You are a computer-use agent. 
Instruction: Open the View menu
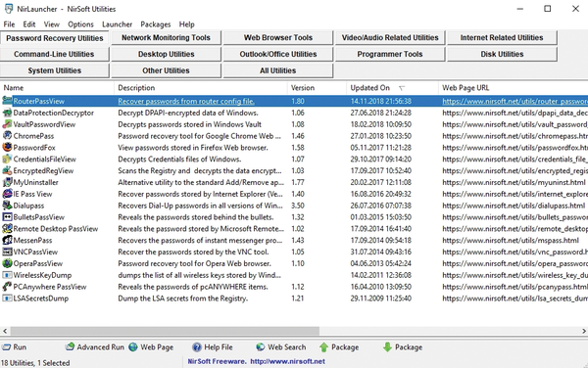pyautogui.click(x=52, y=24)
